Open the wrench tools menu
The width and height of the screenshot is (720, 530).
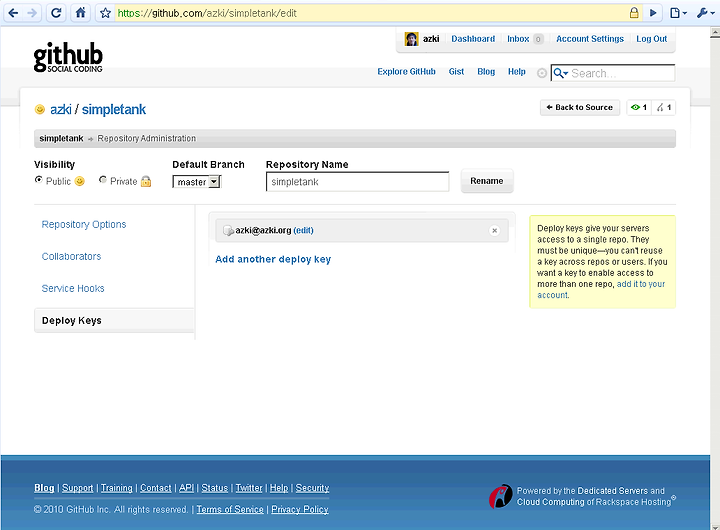coord(705,13)
